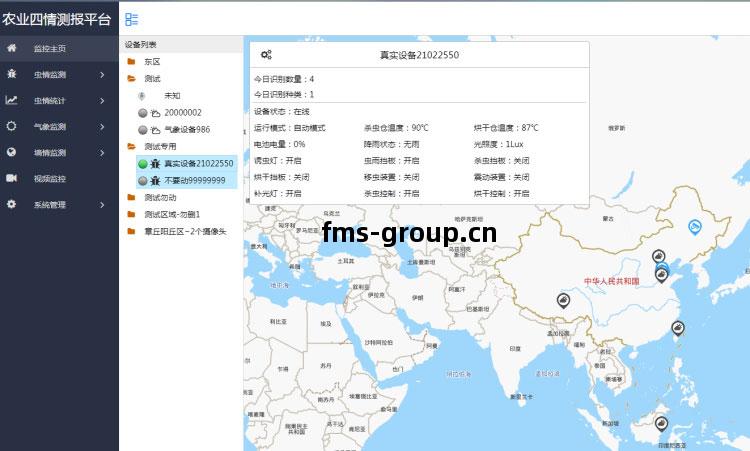Click the 农业四情测报平台 platform title
The height and width of the screenshot is (451, 750).
point(56,19)
